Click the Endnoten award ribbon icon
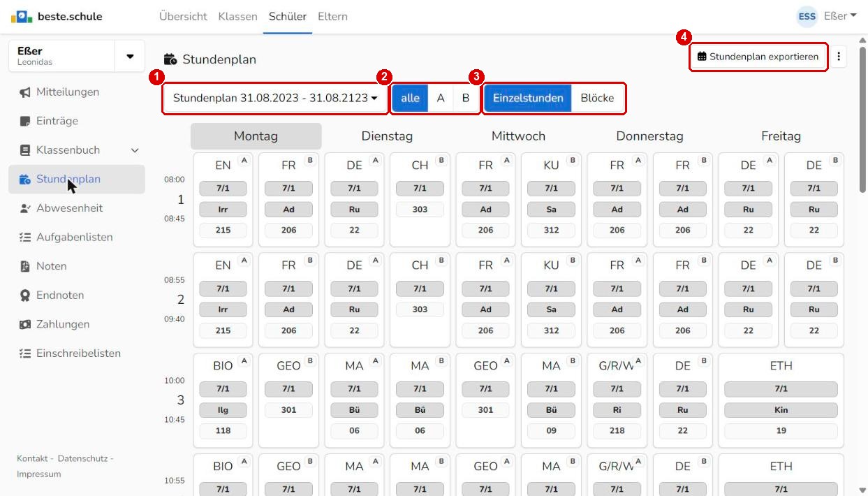Image resolution: width=868 pixels, height=496 pixels. (x=24, y=296)
